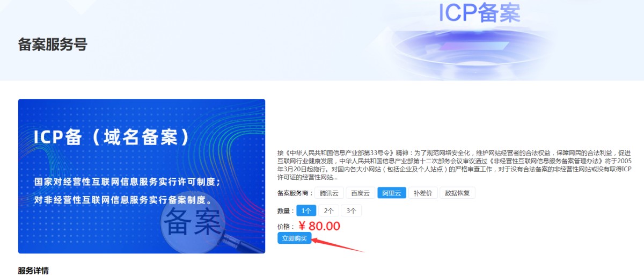Select the 补差价 option
This screenshot has height=276, width=644.
[x=423, y=193]
